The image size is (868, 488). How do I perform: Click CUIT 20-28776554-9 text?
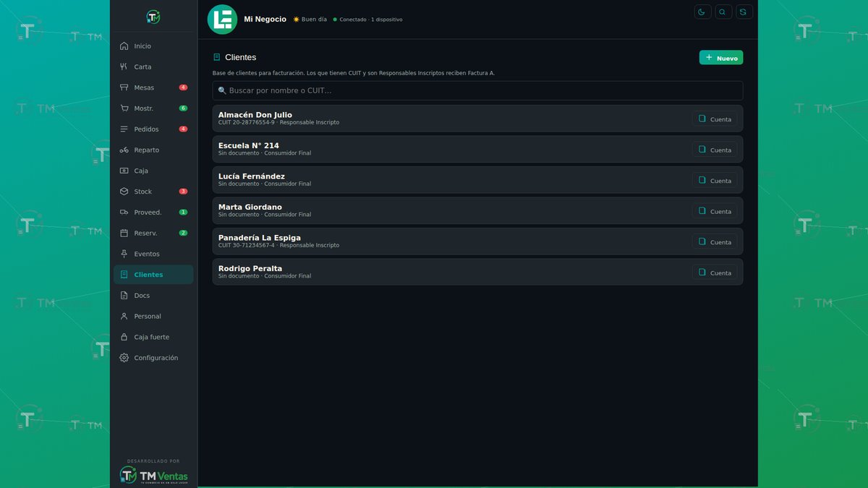point(247,123)
